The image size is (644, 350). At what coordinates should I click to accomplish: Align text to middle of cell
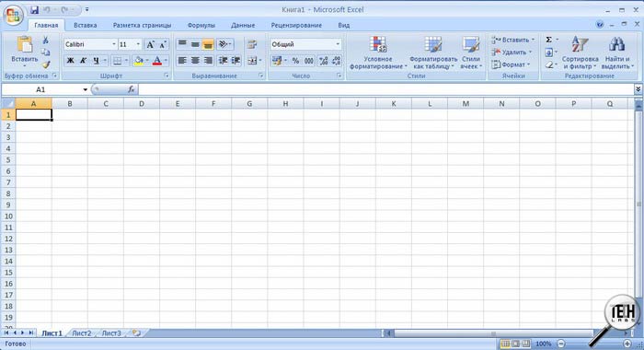[x=195, y=43]
